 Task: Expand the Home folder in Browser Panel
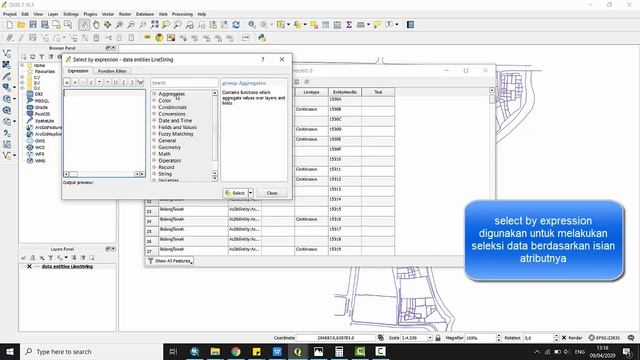pos(22,65)
